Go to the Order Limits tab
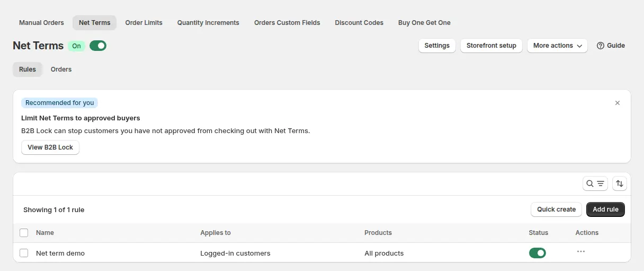Viewport: 644px width, 271px height. tap(144, 23)
